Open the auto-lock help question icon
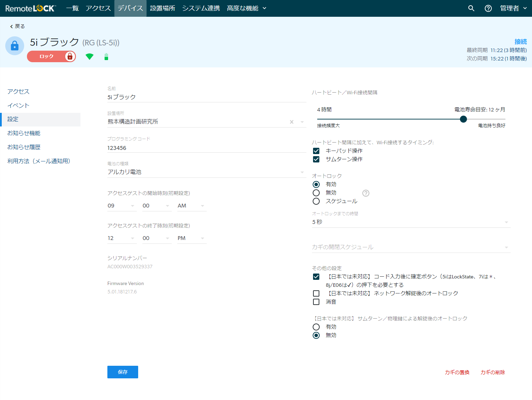The width and height of the screenshot is (532, 400). coord(366,193)
